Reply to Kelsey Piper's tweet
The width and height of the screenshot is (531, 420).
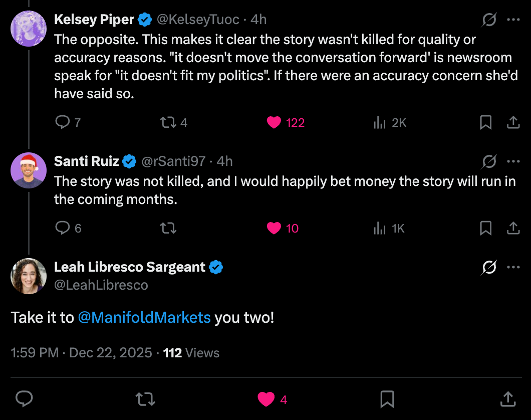click(62, 122)
